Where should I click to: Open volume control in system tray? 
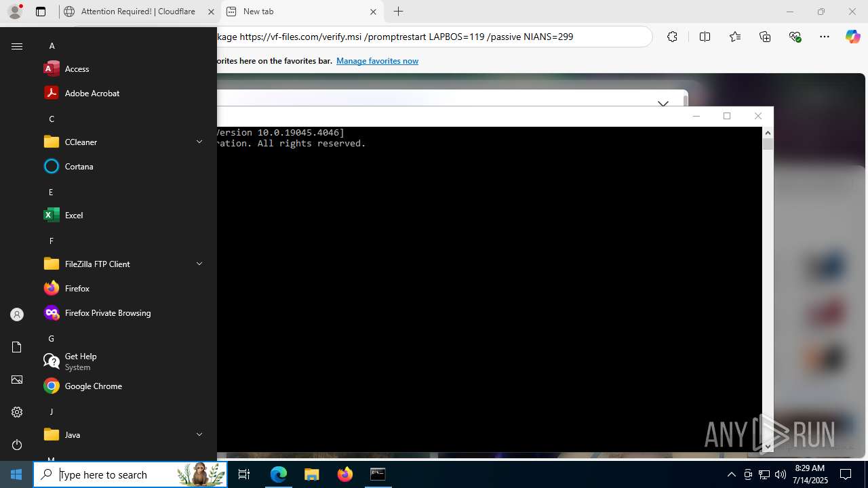coord(780,474)
